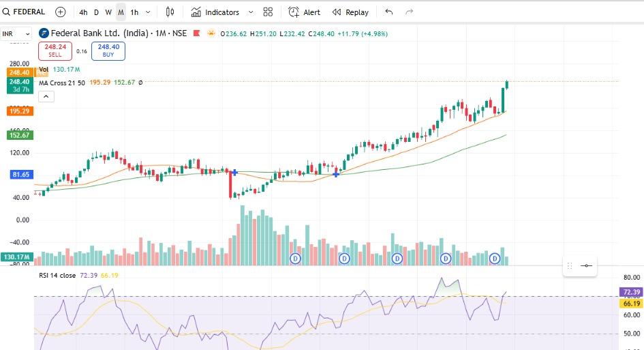Click the undo arrow
Image resolution: width=644 pixels, height=350 pixels.
click(389, 12)
